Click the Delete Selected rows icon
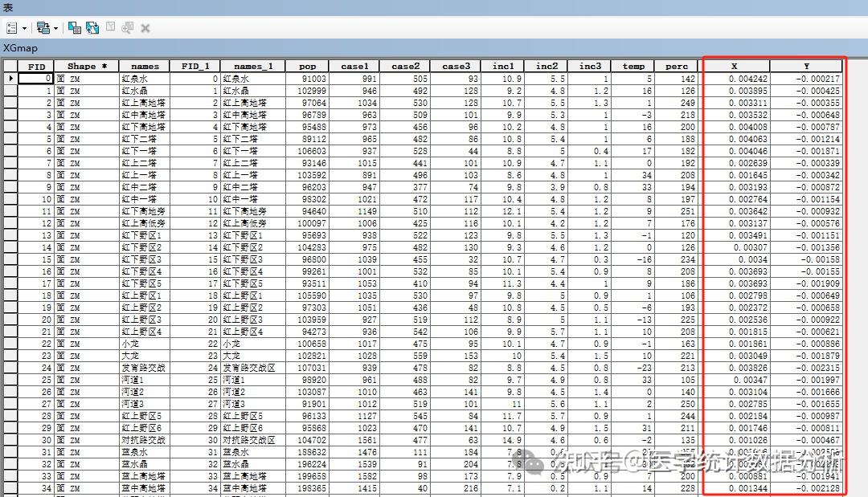Screen dimensions: 868x497 [x=145, y=28]
